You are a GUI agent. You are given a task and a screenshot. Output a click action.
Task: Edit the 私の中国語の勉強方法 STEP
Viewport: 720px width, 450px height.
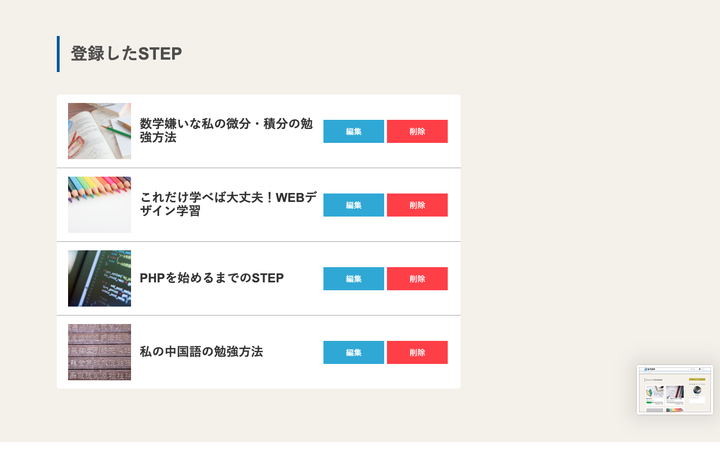coord(354,352)
